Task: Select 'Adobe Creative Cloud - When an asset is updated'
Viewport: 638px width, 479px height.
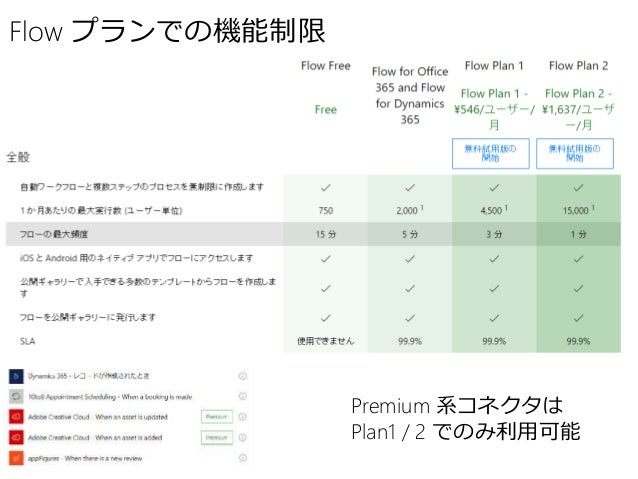Action: 98,417
